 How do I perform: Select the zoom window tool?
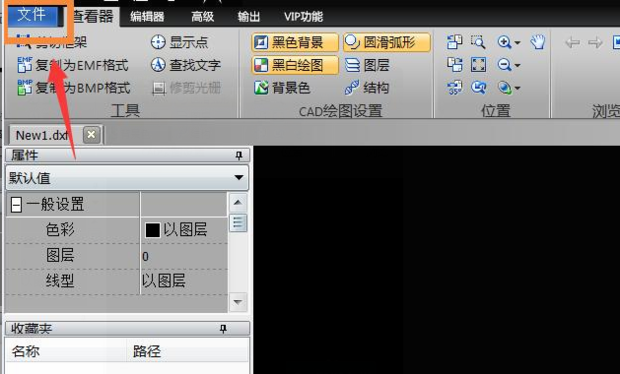pyautogui.click(x=478, y=42)
